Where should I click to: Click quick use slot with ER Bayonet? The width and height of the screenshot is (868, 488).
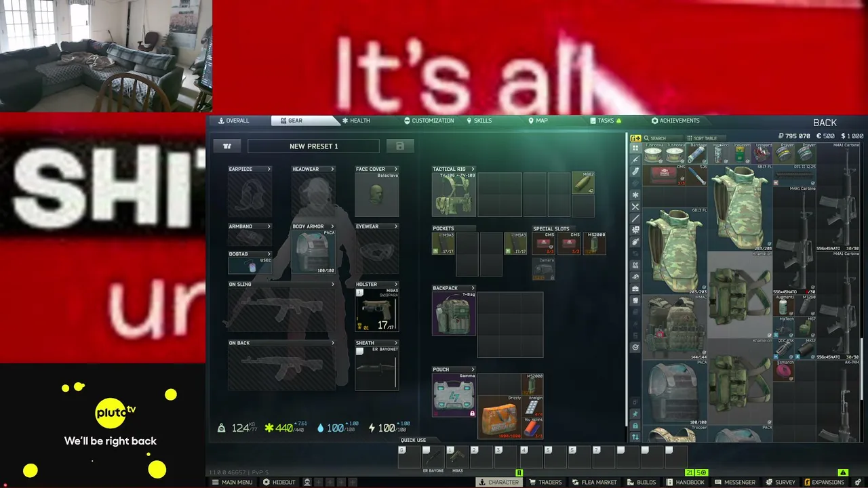point(432,455)
